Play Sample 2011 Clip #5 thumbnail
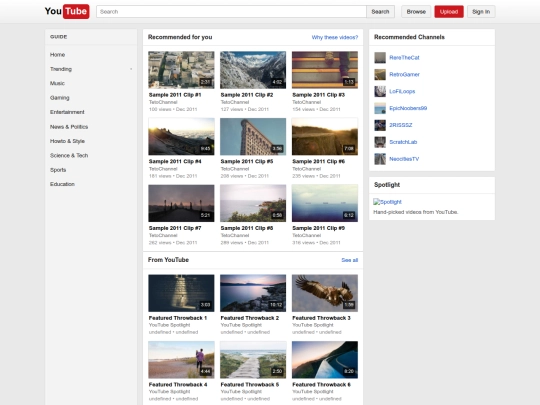 pyautogui.click(x=253, y=137)
